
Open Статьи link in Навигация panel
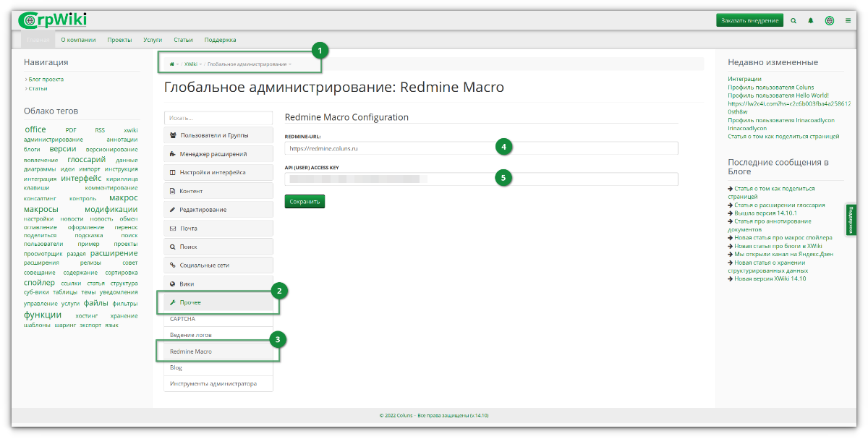(38, 88)
